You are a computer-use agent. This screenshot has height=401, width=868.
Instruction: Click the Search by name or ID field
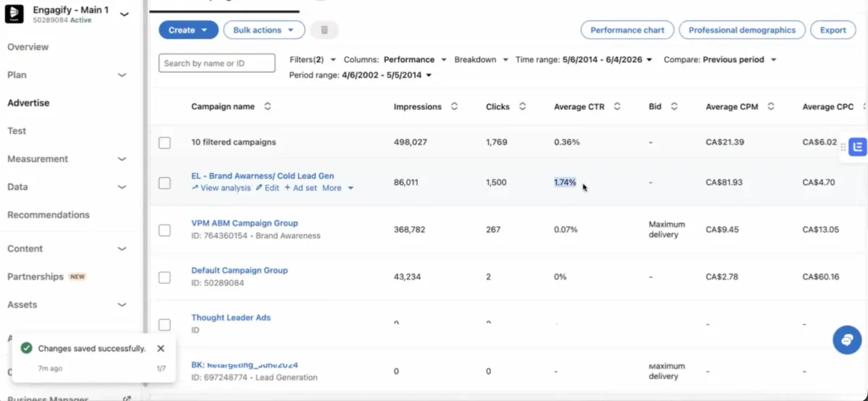pyautogui.click(x=217, y=63)
